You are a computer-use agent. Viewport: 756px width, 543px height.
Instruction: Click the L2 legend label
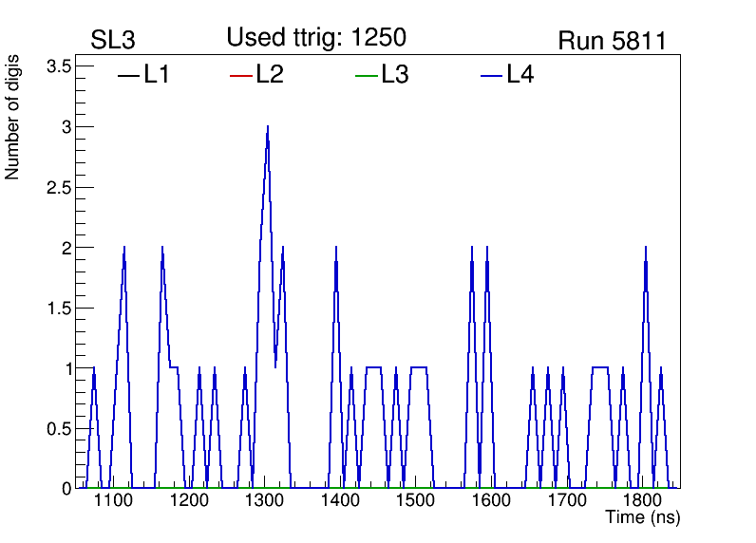click(270, 75)
